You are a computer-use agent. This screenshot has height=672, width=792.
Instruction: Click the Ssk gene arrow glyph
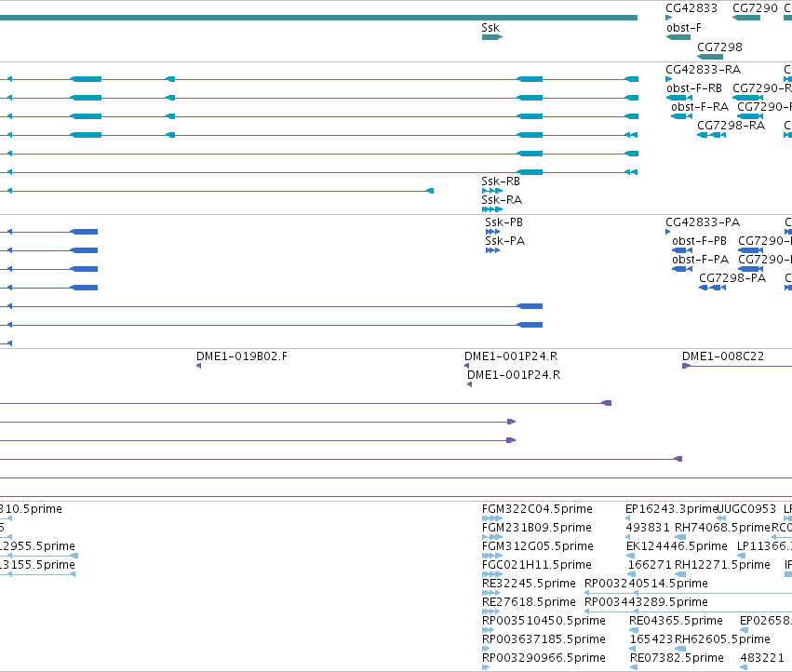pos(492,37)
